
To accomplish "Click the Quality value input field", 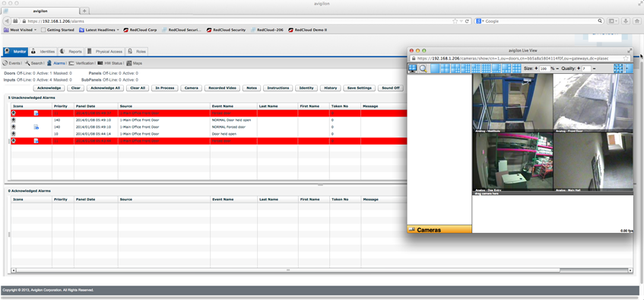I will pos(585,69).
